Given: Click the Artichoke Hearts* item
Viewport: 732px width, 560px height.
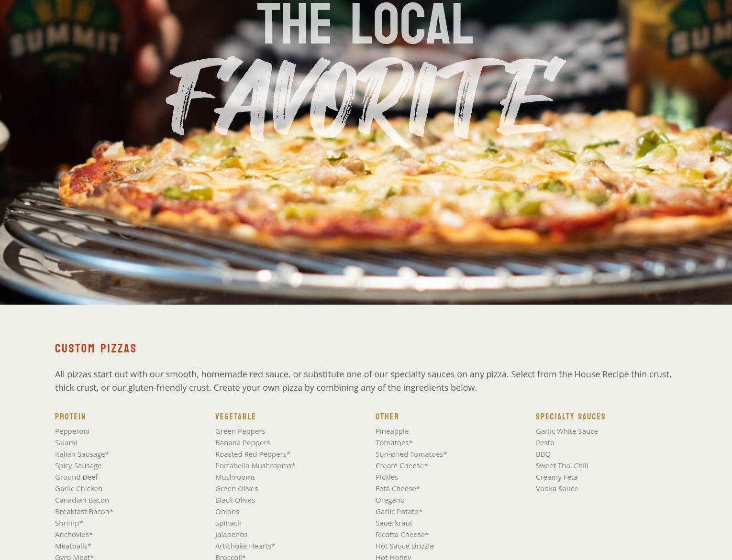Looking at the screenshot, I should click(x=245, y=546).
